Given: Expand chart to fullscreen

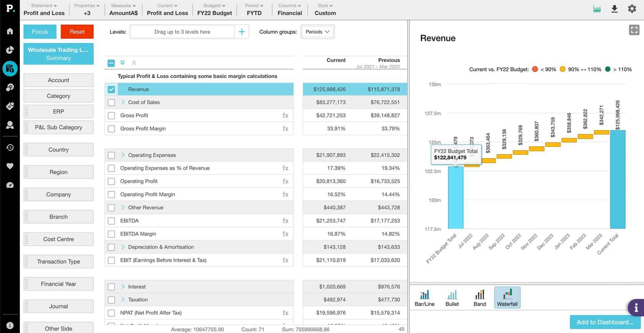Looking at the screenshot, I should tap(634, 30).
